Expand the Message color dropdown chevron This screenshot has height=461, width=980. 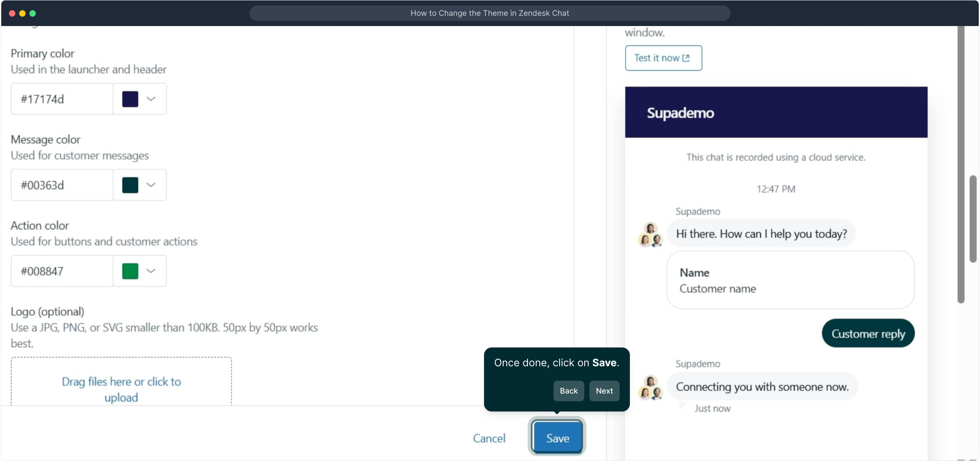[151, 185]
